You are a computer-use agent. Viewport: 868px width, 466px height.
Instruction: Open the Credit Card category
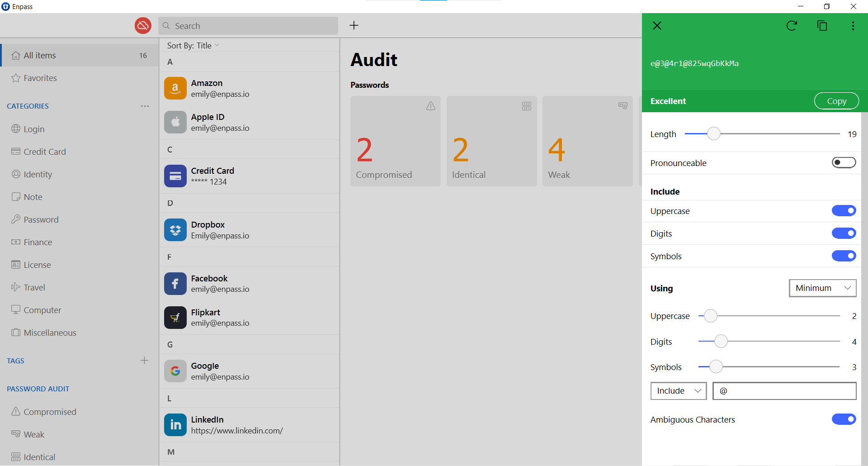(x=80, y=152)
